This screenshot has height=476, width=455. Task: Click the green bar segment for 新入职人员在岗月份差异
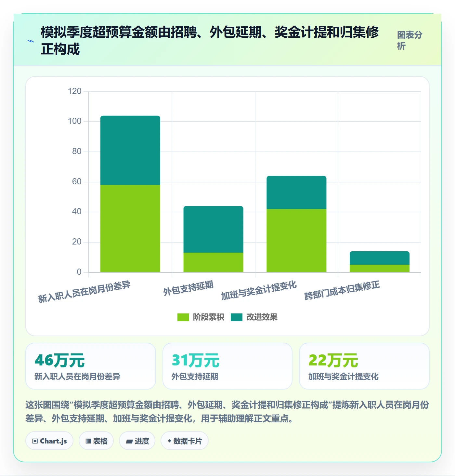[130, 229]
